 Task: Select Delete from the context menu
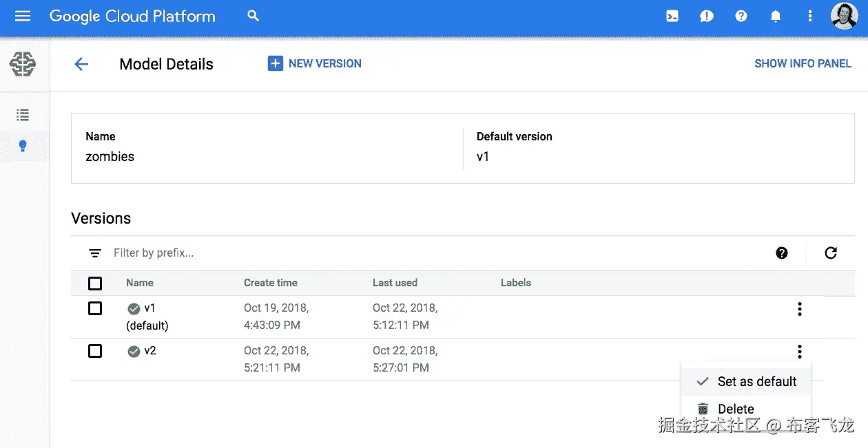[x=736, y=409]
